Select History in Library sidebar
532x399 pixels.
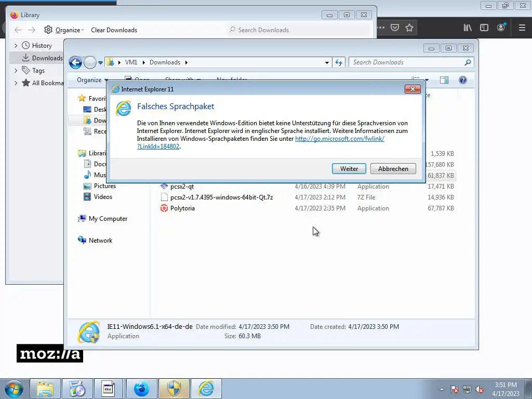tap(42, 46)
